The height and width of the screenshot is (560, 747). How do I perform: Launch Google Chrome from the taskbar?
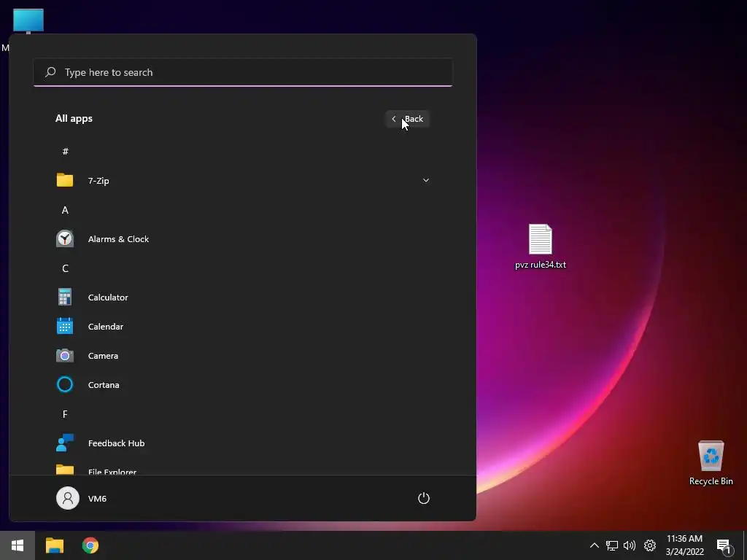point(90,545)
